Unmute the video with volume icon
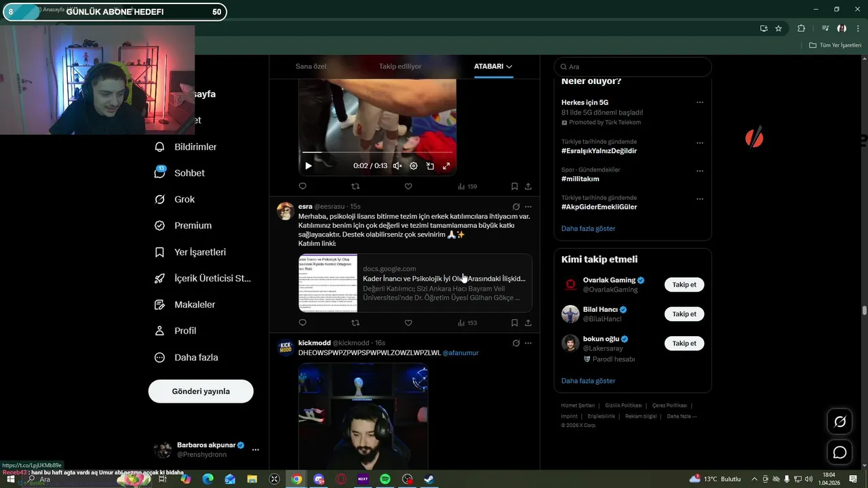Viewport: 868px width, 488px height. 397,166
